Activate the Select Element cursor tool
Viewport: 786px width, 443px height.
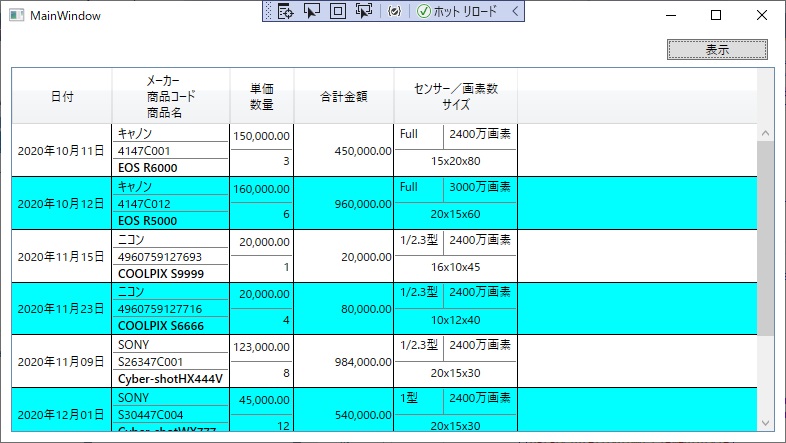(312, 11)
